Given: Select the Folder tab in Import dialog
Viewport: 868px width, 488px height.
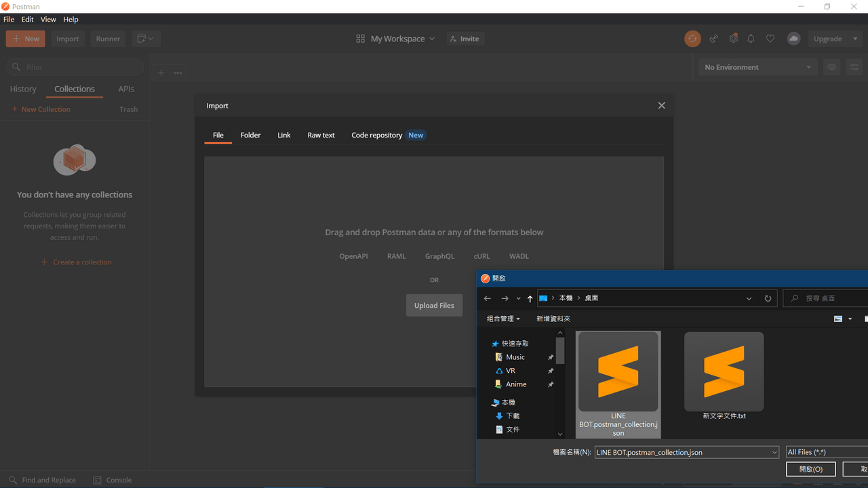Looking at the screenshot, I should [250, 135].
